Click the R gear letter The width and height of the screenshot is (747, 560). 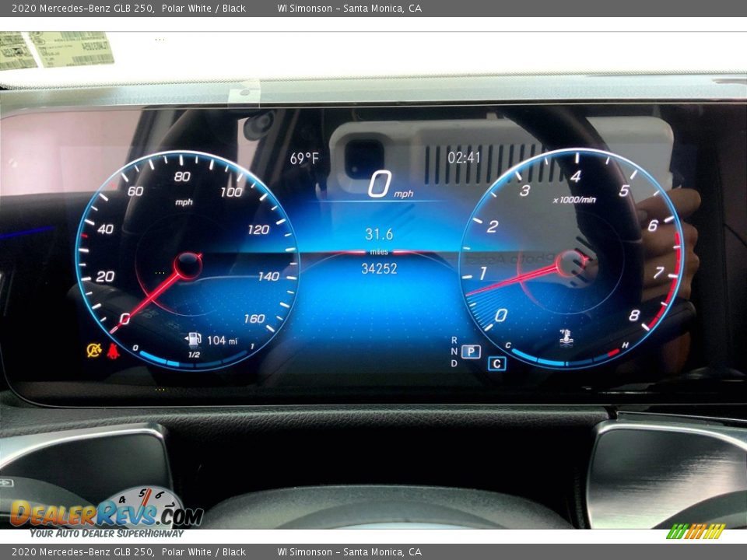[454, 340]
